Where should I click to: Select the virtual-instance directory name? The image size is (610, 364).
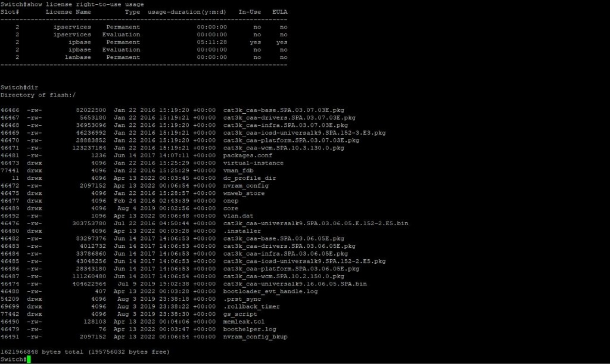click(x=253, y=163)
